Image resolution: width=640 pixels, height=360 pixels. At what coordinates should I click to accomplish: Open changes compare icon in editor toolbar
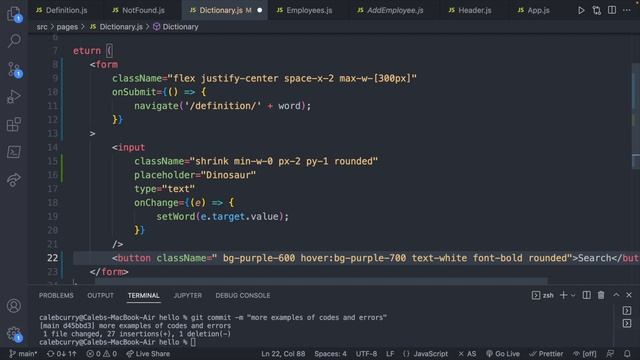tap(596, 10)
